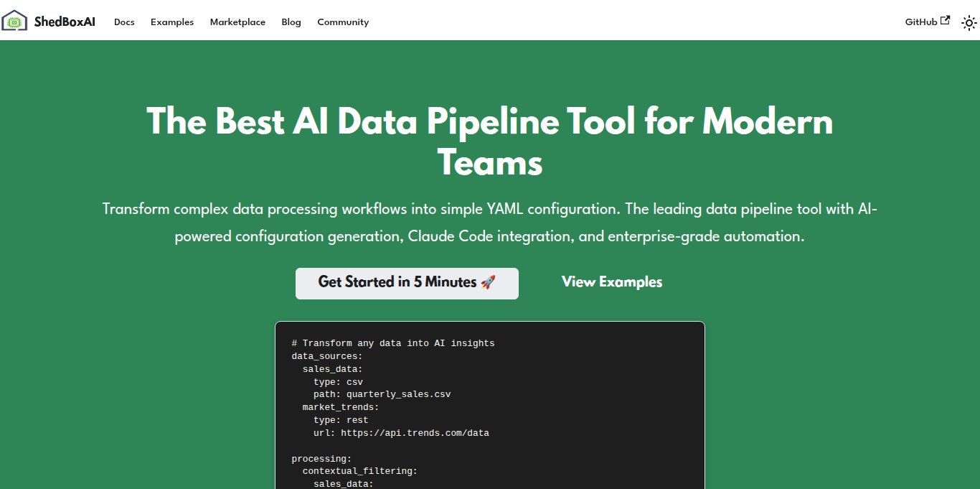The height and width of the screenshot is (489, 980).
Task: Click the external-link icon beside GitHub
Action: [945, 21]
